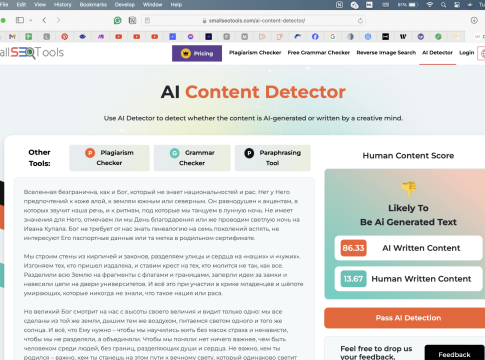
Task: Expand the sidebar toggle dropdown arrow
Action: pos(30,20)
